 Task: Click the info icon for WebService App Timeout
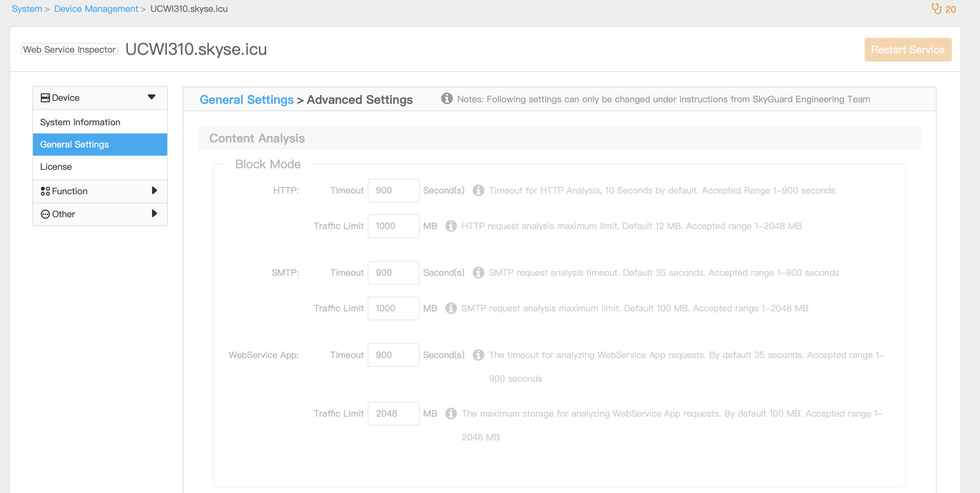coord(478,355)
